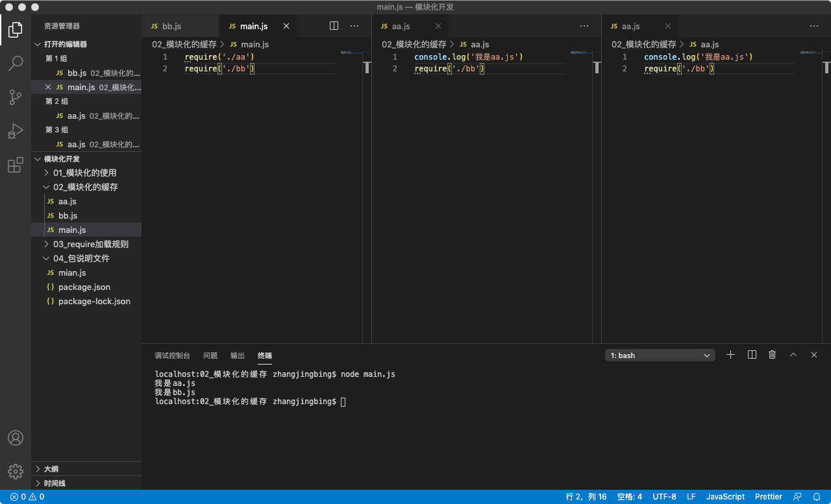Select main.js in the file tree
Viewport: 831px width, 504px height.
pos(86,230)
